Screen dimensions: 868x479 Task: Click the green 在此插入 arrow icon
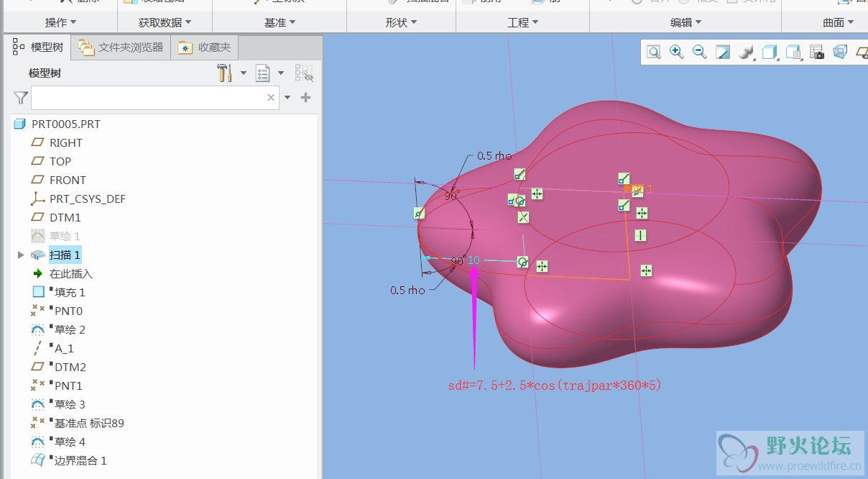click(38, 273)
